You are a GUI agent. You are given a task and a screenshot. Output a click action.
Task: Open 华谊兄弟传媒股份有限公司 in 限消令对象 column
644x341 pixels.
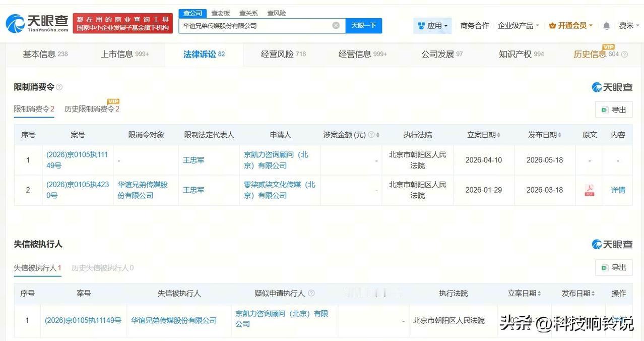coord(143,190)
